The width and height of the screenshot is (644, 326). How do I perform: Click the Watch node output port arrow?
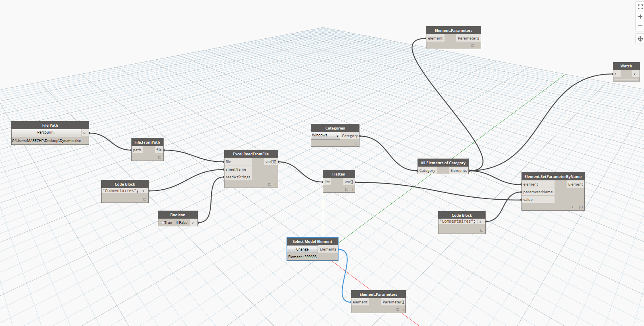(x=635, y=74)
